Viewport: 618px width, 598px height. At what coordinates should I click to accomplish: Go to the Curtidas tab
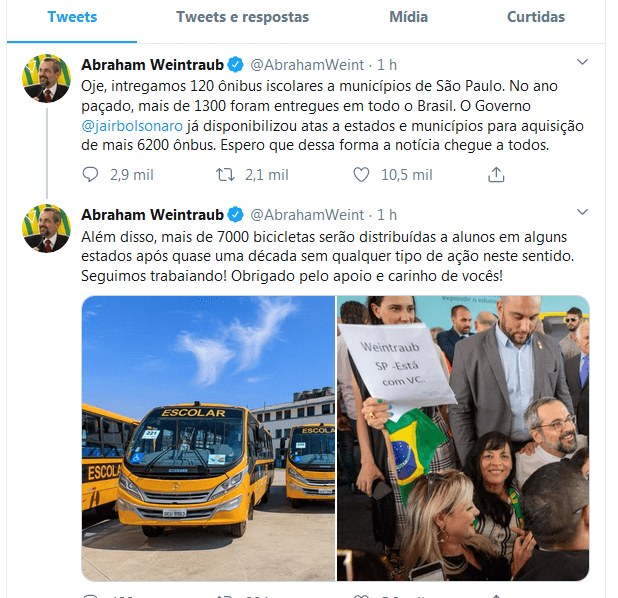coord(536,17)
